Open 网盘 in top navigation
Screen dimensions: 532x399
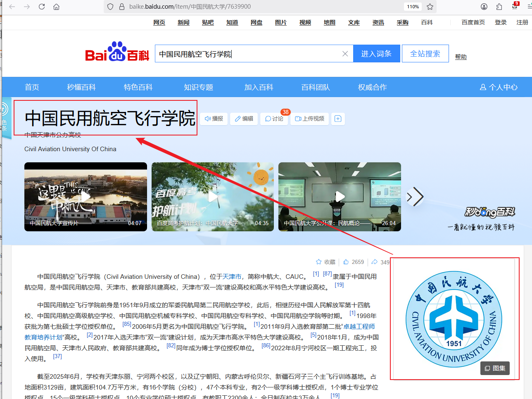[256, 22]
